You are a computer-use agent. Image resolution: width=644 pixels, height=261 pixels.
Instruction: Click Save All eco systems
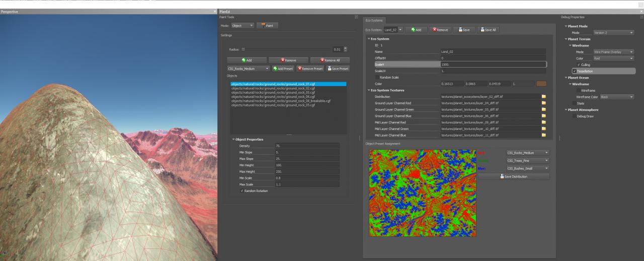point(488,30)
